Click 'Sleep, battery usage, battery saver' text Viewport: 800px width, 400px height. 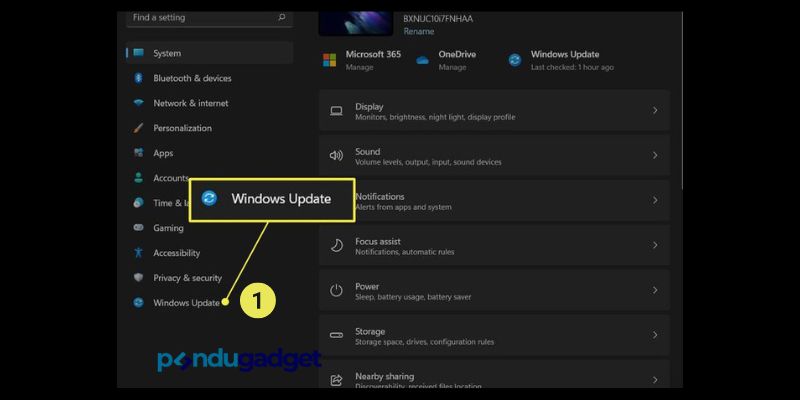click(413, 297)
